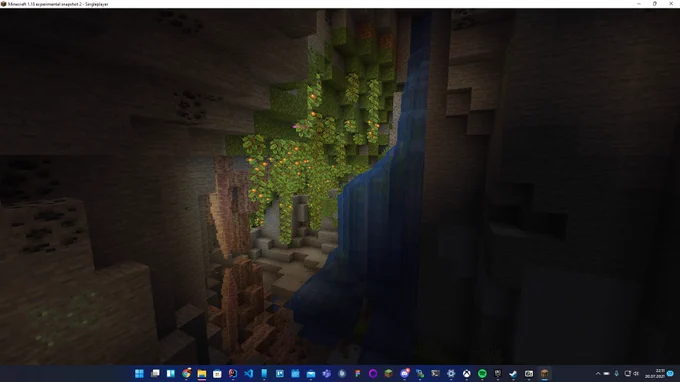Image resolution: width=680 pixels, height=382 pixels.
Task: Open the notification center bubble icon
Action: tap(670, 373)
